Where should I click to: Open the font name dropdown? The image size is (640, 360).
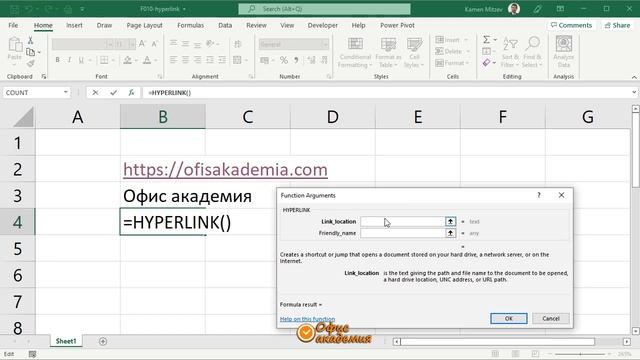point(109,44)
